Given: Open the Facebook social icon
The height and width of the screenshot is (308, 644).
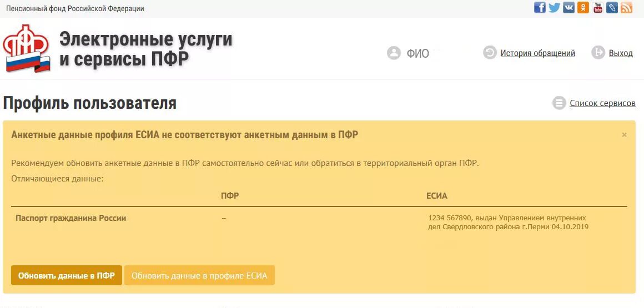Looking at the screenshot, I should point(540,7).
